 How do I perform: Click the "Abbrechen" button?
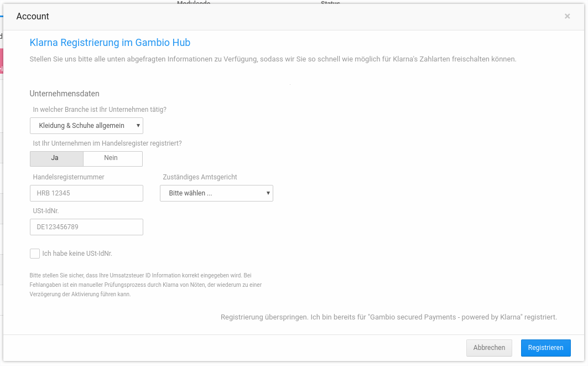click(x=489, y=348)
